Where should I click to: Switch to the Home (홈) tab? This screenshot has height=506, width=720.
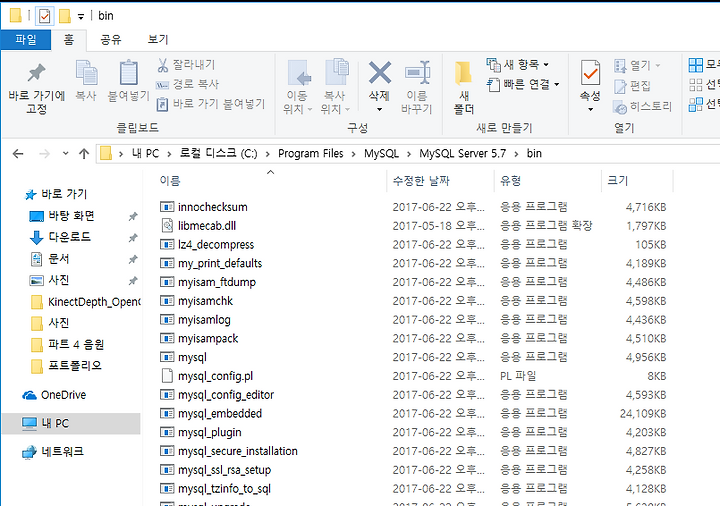click(x=69, y=40)
